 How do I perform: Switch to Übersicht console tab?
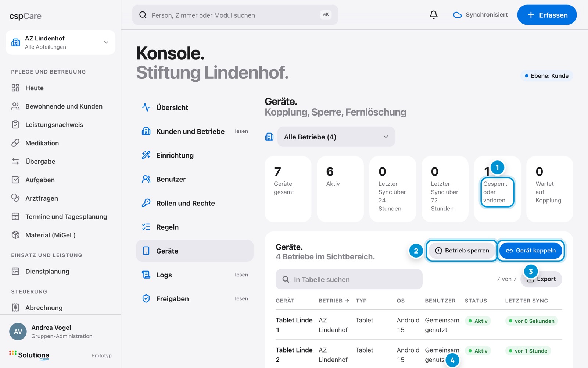point(195,107)
